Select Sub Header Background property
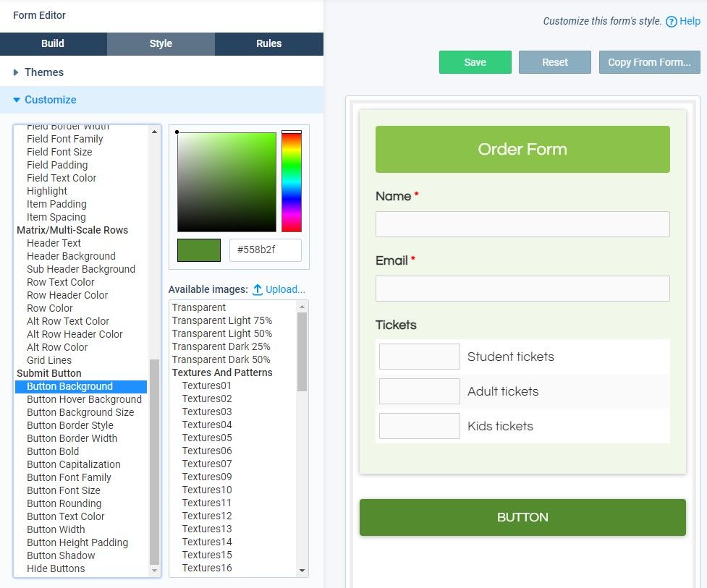The width and height of the screenshot is (707, 588). 81,270
